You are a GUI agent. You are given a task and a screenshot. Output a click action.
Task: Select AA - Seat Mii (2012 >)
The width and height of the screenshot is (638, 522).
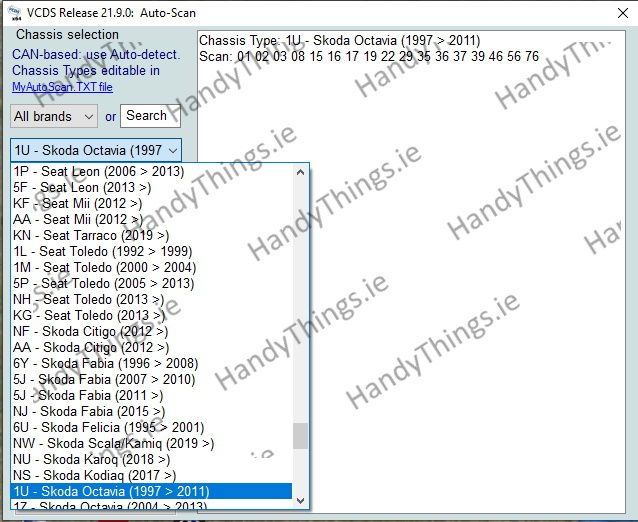tap(151, 219)
